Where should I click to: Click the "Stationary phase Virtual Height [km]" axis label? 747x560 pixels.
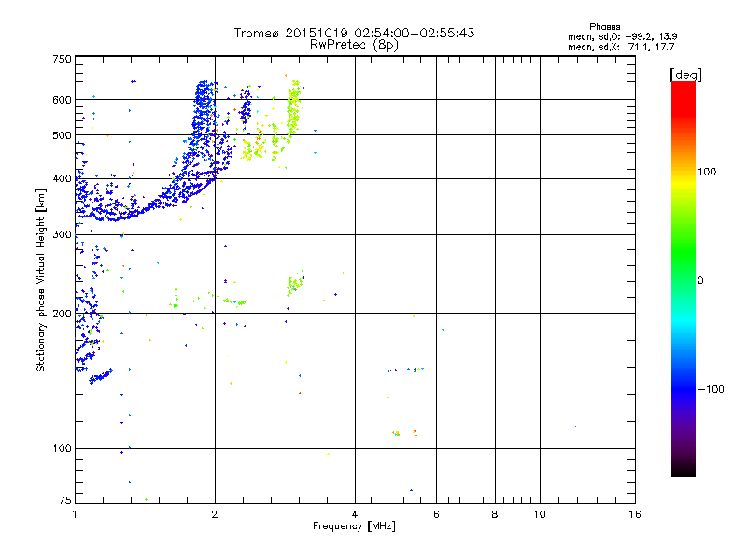(x=41, y=280)
